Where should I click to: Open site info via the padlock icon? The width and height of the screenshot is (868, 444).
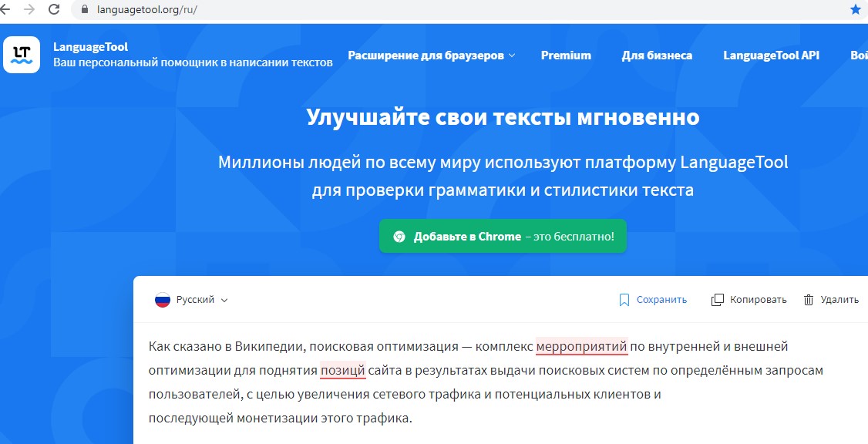[x=85, y=10]
